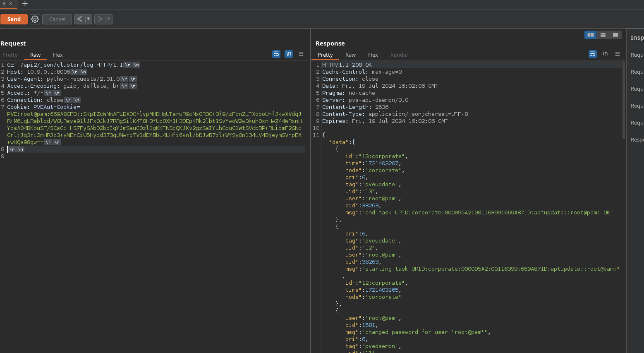Open history dropdown next to back arrow
The image size is (644, 353).
pos(89,19)
